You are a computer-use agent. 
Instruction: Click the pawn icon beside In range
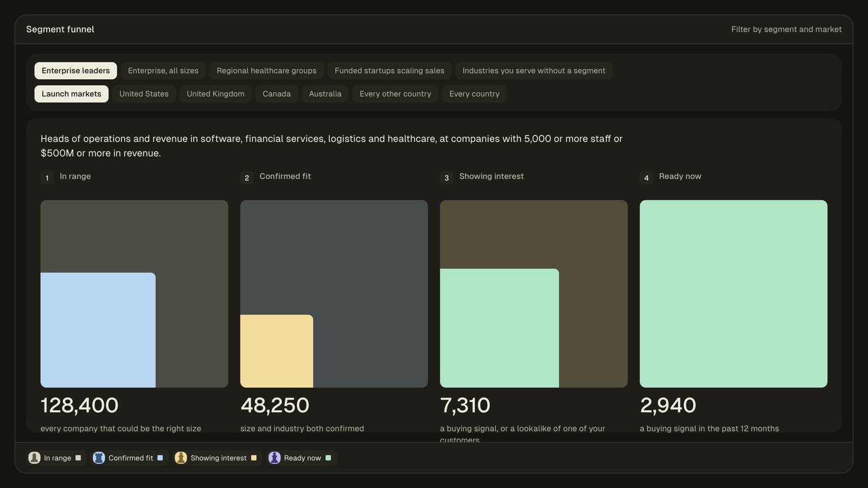coord(34,458)
